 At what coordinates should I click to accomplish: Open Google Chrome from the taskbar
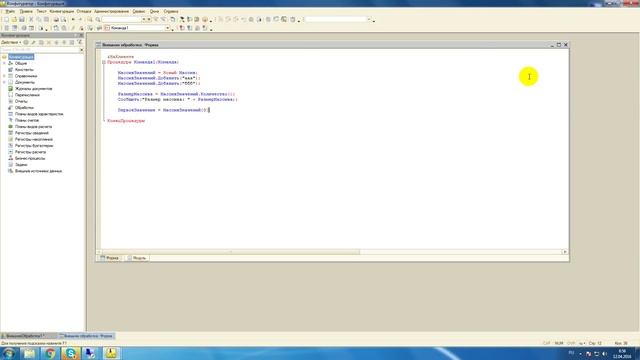(x=50, y=353)
